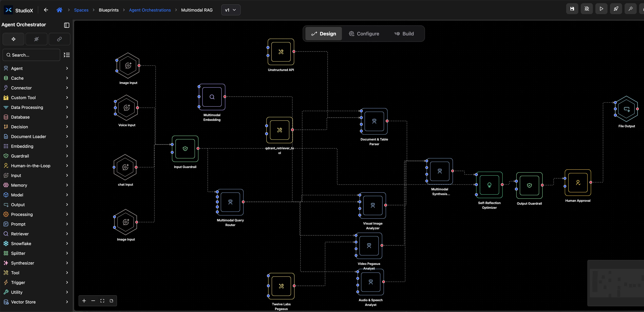Select the qdrant_retriever_tool node

(x=280, y=130)
